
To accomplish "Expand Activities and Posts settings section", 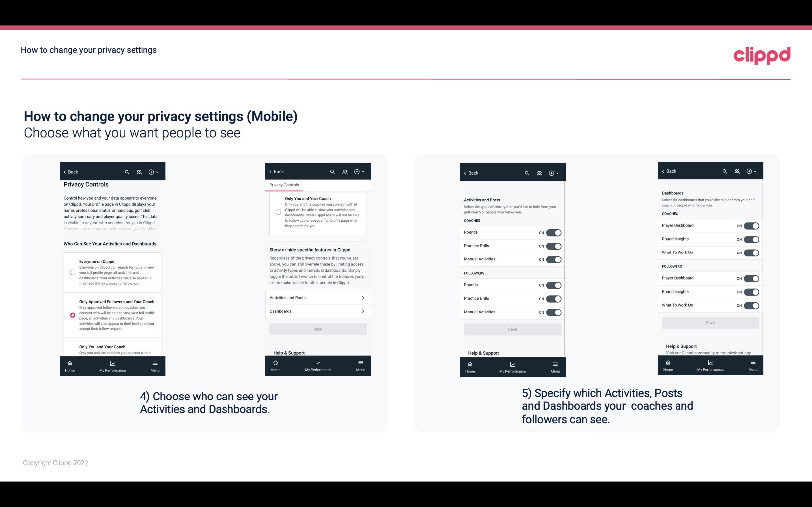I will 317,297.
